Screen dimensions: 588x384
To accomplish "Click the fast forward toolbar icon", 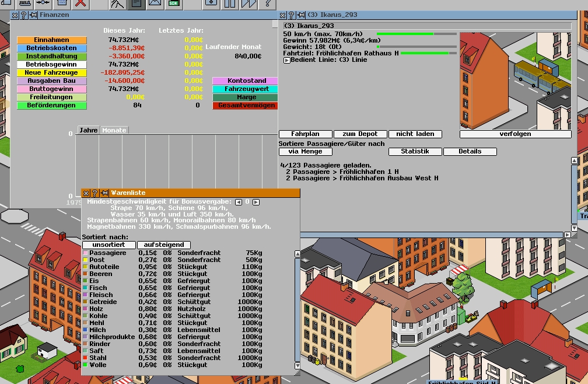I will [249, 4].
